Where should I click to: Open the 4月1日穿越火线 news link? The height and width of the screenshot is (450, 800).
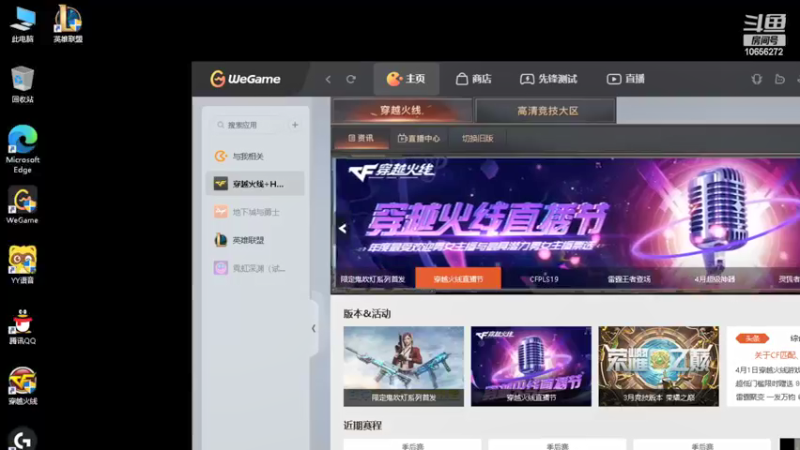pyautogui.click(x=767, y=369)
